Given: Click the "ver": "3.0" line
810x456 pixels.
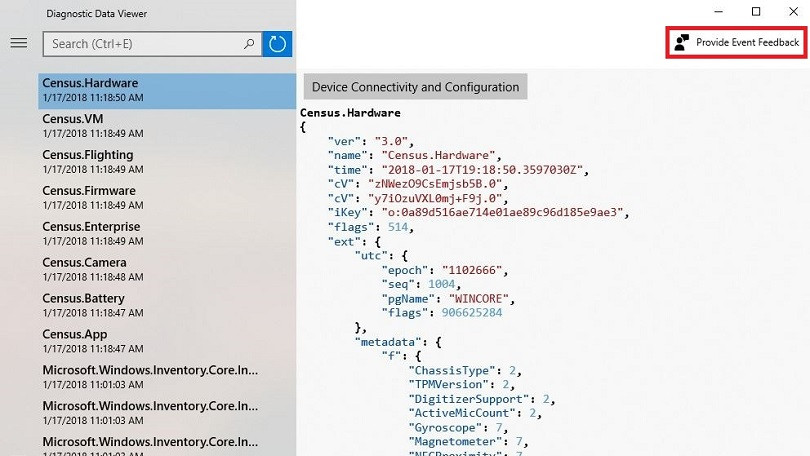Looking at the screenshot, I should [x=371, y=141].
